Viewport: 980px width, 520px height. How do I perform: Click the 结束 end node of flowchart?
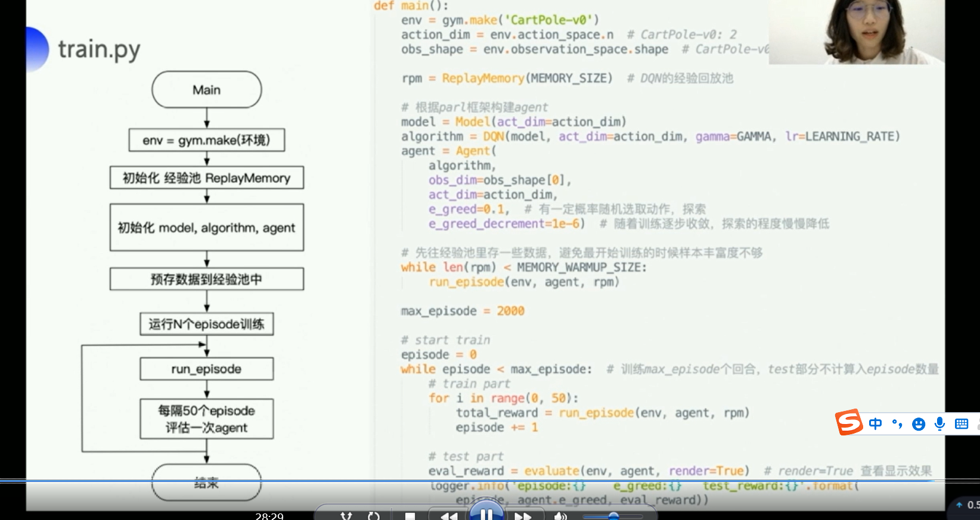206,482
